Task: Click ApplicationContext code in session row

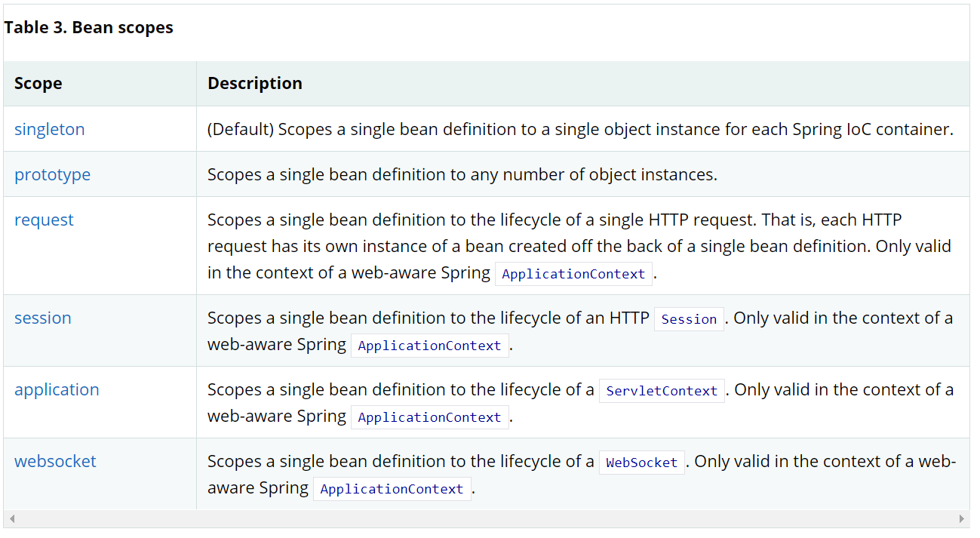Action: coord(429,346)
